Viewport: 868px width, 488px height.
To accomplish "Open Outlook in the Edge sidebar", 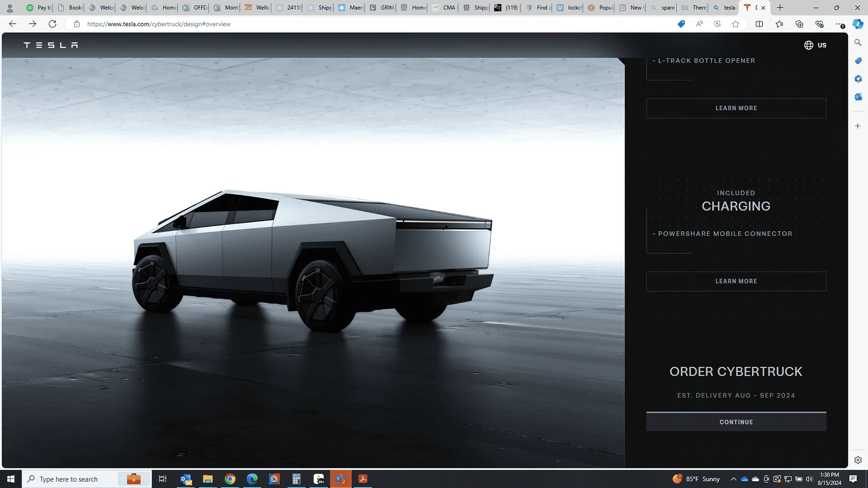I will (858, 97).
